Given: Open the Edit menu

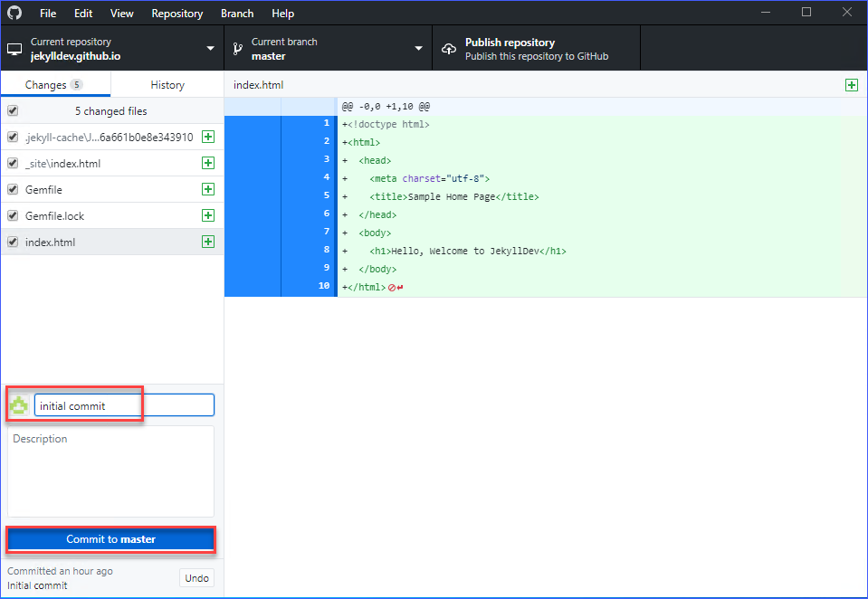Looking at the screenshot, I should point(83,14).
